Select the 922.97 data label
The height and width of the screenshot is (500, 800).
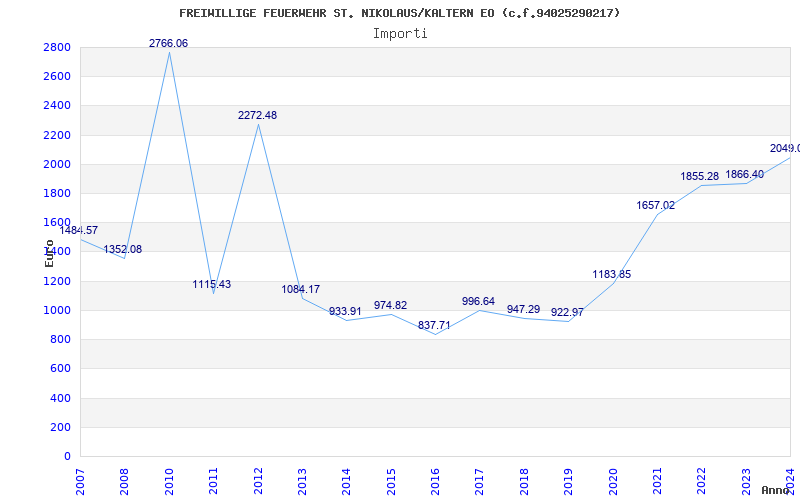(x=567, y=312)
